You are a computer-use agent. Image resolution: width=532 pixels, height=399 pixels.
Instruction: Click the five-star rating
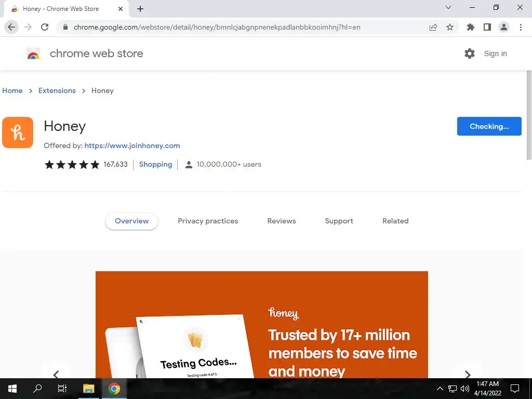click(72, 165)
